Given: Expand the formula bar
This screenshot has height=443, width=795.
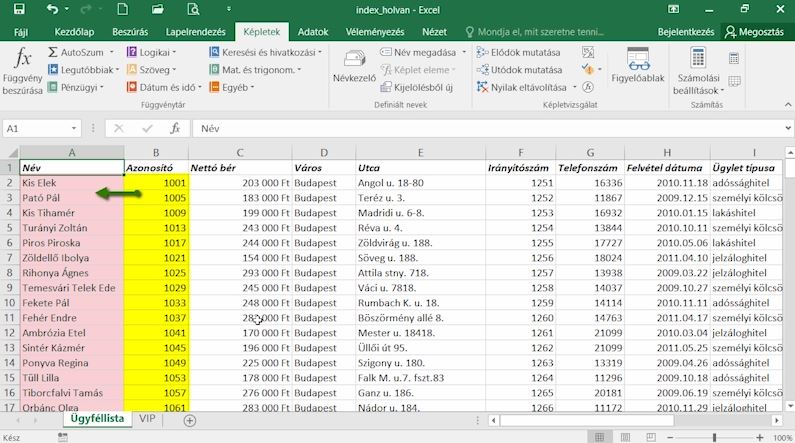Looking at the screenshot, I should tap(788, 128).
